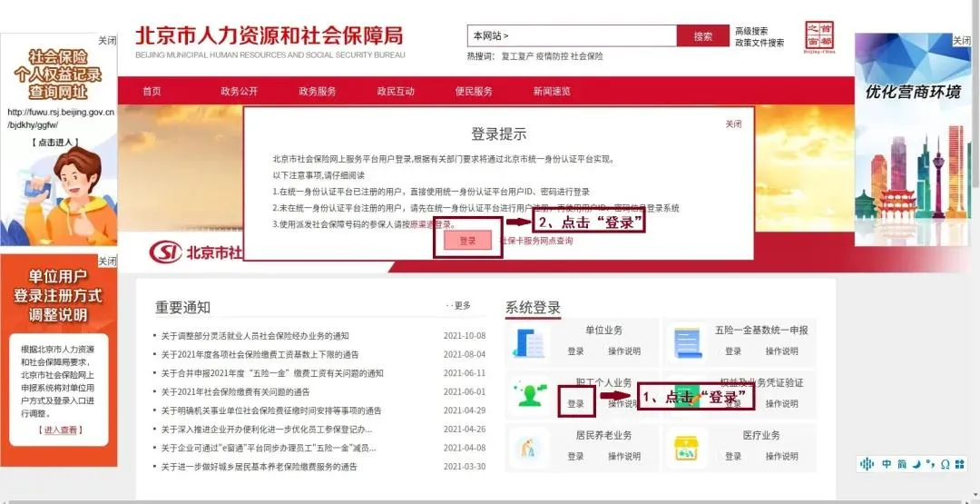Click the 优化营商环境 banner image
This screenshot has width=980, height=504.
point(913,140)
